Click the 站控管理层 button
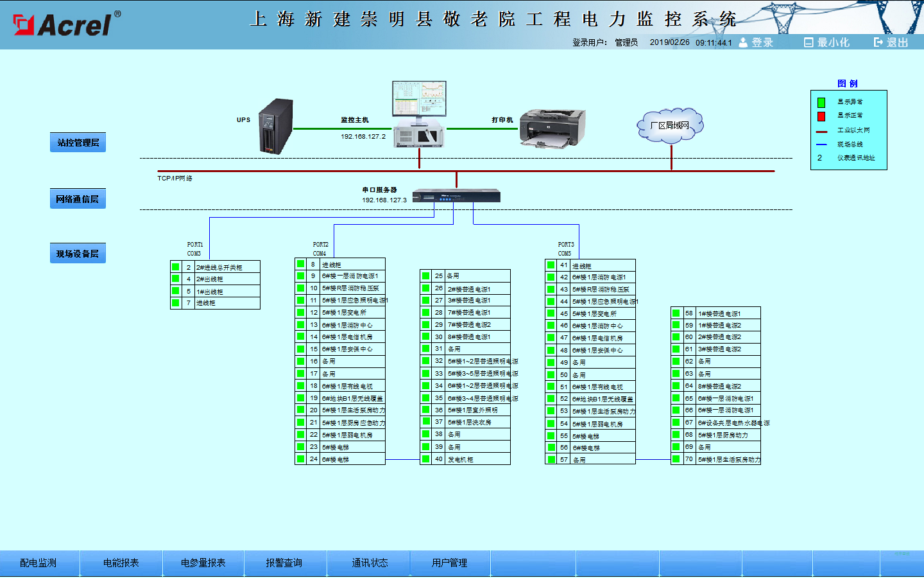Image resolution: width=924 pixels, height=578 pixels. (78, 143)
